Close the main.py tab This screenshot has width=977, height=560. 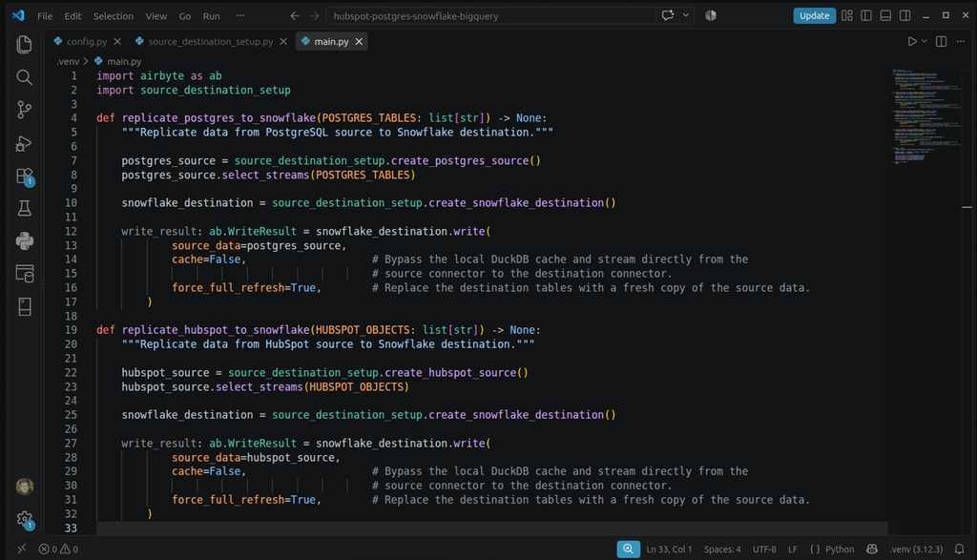[x=359, y=41]
